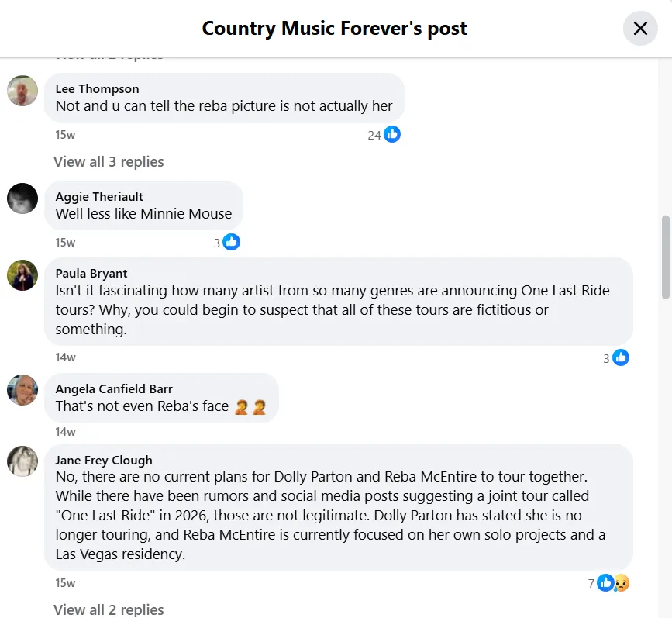Expand all 3 replies under Lee Thompson
This screenshot has height=618, width=672.
coord(109,162)
